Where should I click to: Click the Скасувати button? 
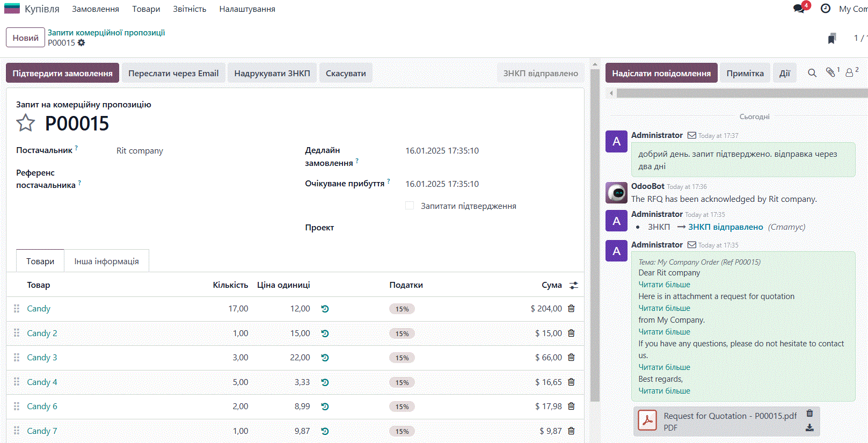point(346,73)
